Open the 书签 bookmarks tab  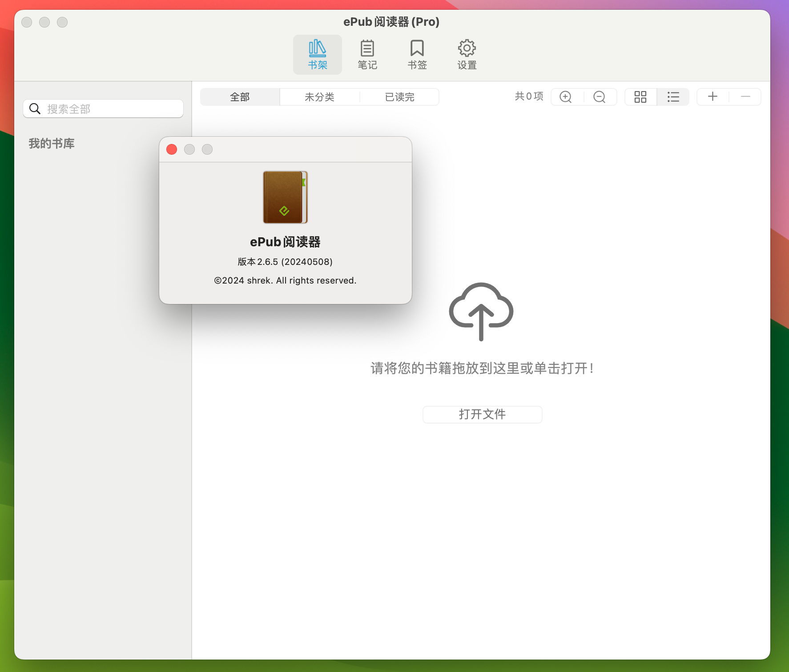tap(417, 55)
